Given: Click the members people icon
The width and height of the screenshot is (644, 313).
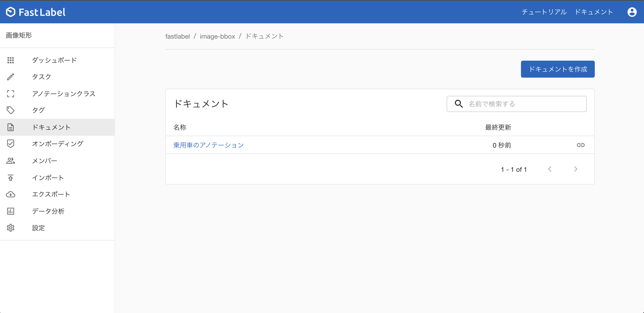Looking at the screenshot, I should click(11, 161).
